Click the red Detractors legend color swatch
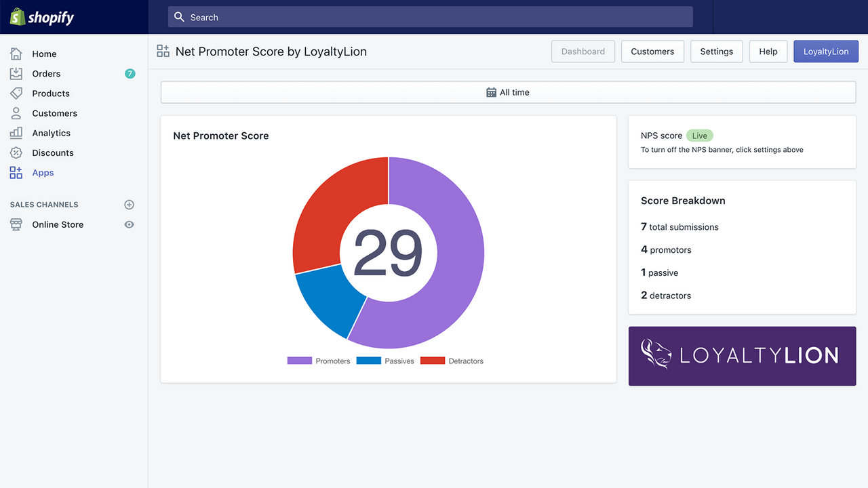 click(433, 361)
